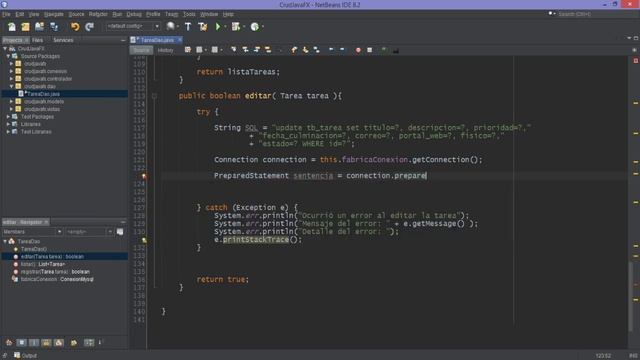Click the Stop Macro Recording square icon
Screen dimensions: 640x360
(x=369, y=50)
